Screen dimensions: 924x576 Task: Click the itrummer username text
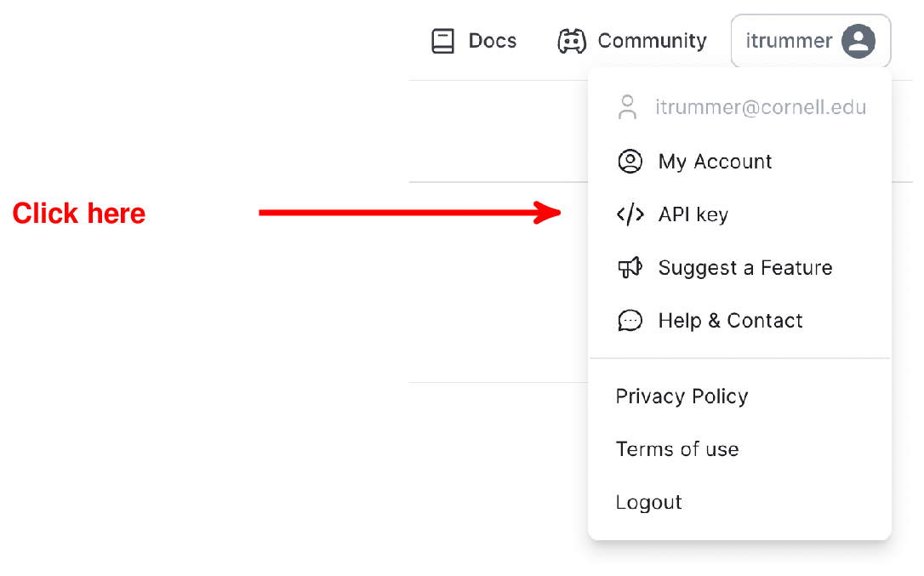coord(789,41)
